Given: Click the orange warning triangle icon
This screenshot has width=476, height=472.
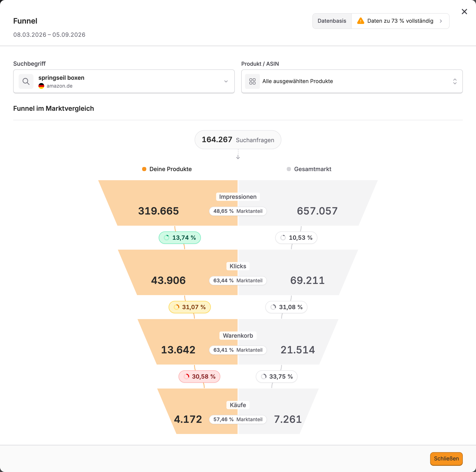Looking at the screenshot, I should [361, 21].
